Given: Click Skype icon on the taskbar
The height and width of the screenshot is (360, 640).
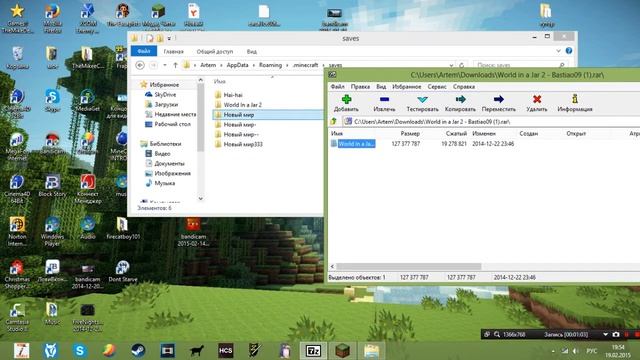Looking at the screenshot, I should [x=80, y=351].
